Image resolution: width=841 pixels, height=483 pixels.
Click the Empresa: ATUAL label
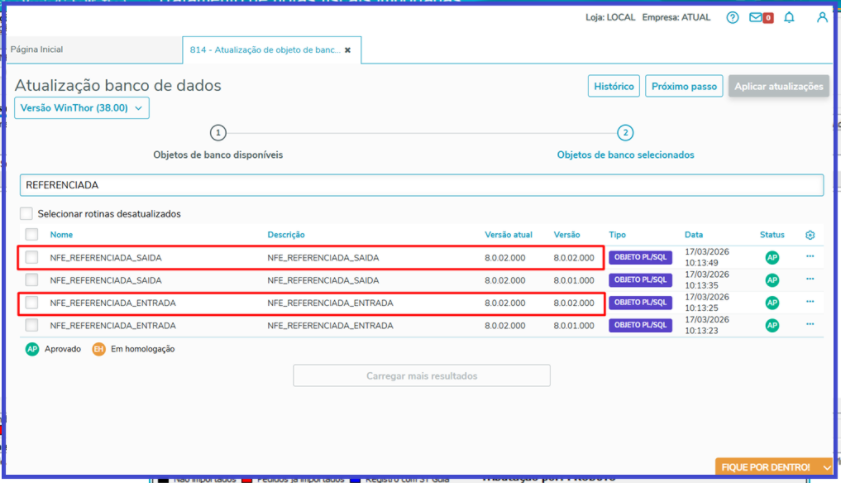(676, 18)
